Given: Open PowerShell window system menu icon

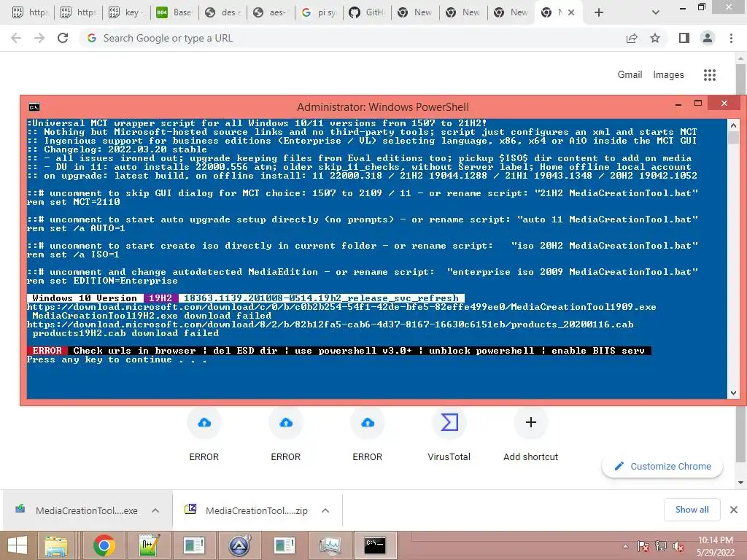Looking at the screenshot, I should (34, 107).
